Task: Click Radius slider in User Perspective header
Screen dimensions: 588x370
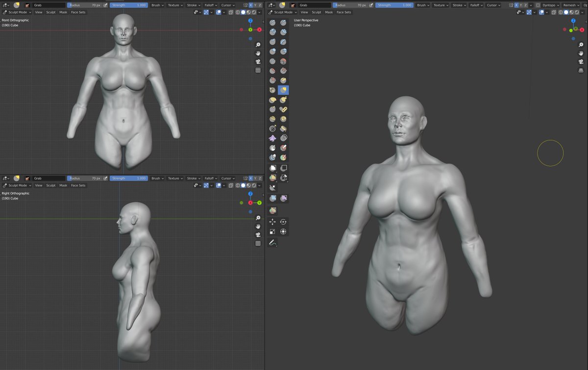Action: 350,5
